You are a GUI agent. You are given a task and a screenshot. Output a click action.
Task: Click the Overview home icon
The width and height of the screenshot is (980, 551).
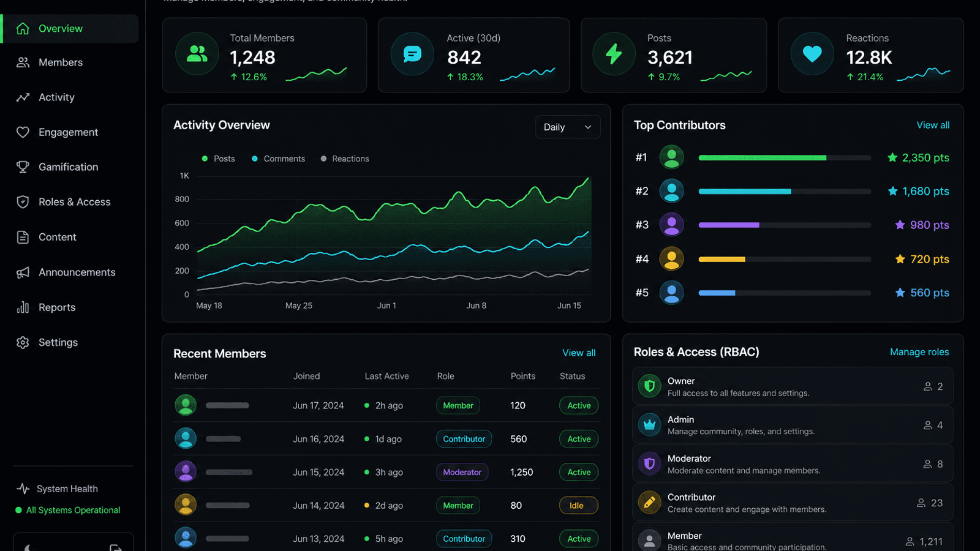pos(23,29)
